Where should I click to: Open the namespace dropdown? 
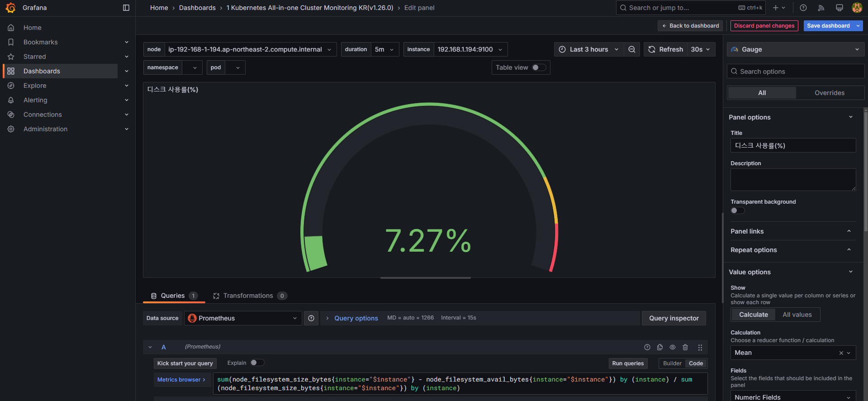tap(192, 67)
